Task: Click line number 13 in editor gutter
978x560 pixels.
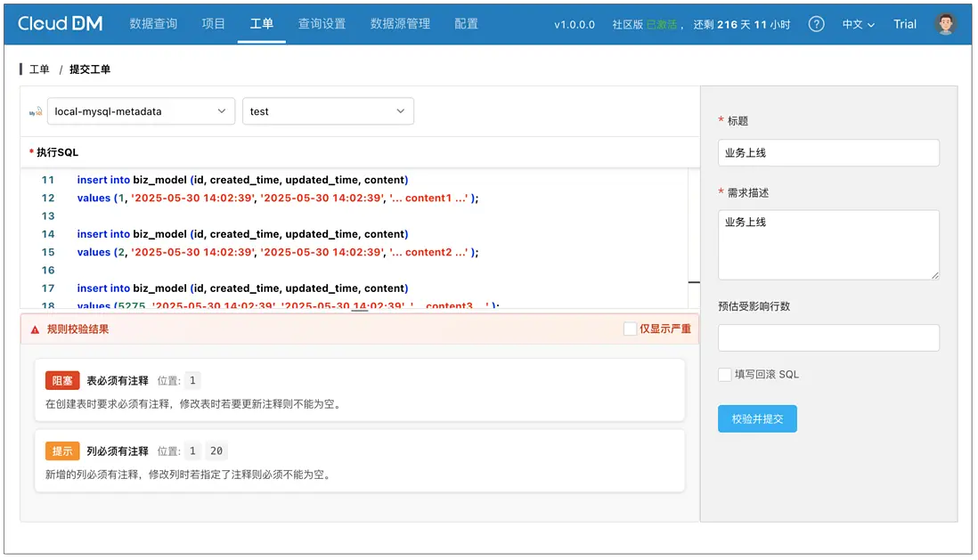Action: 48,215
